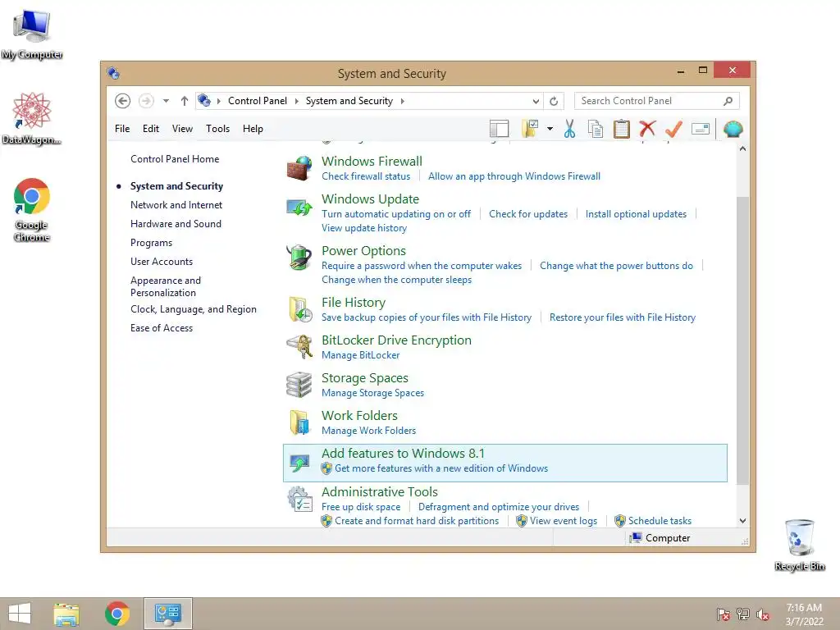This screenshot has width=840, height=630.
Task: Expand arrow after Control Panel breadcrumb
Action: click(x=297, y=101)
